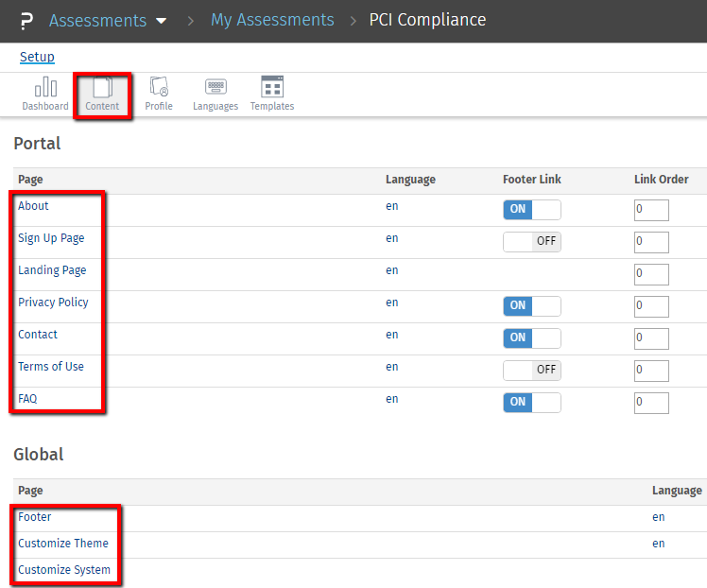The width and height of the screenshot is (707, 588).
Task: Select the Content page icon
Action: 102,87
